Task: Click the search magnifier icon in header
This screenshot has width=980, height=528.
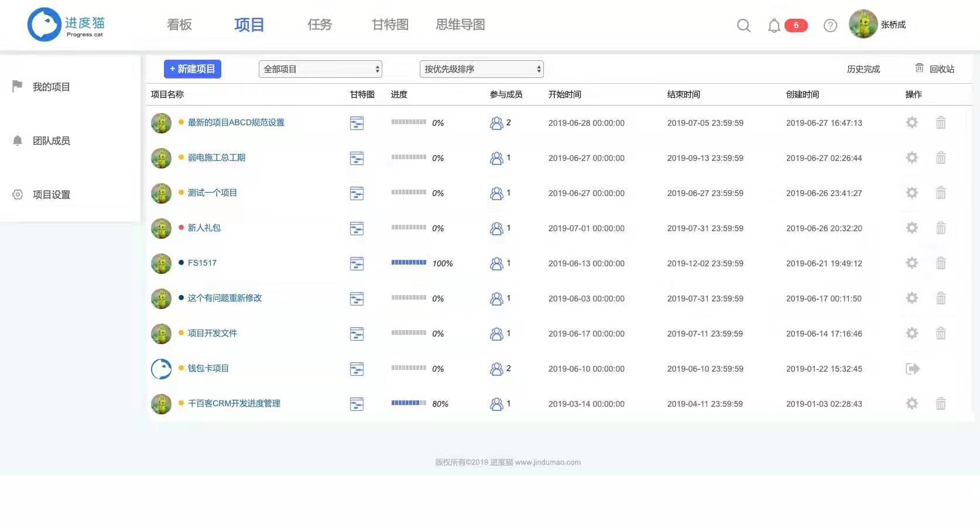Action: (x=743, y=25)
